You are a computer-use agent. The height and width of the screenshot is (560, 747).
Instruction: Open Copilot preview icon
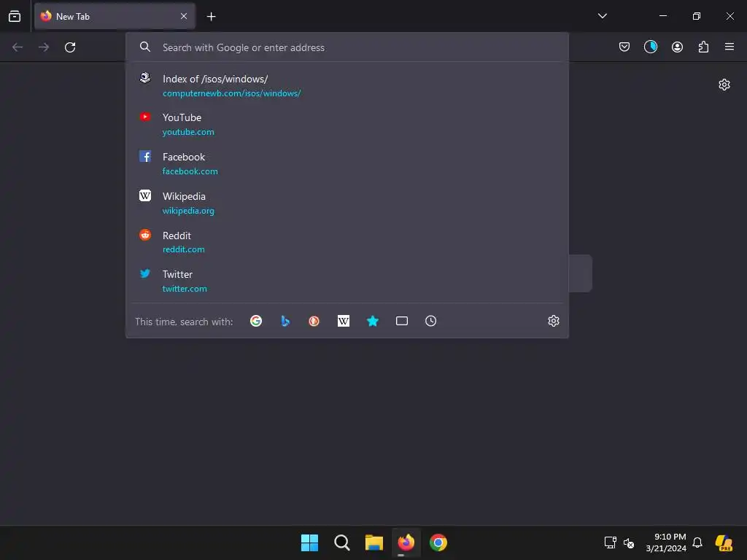(724, 542)
